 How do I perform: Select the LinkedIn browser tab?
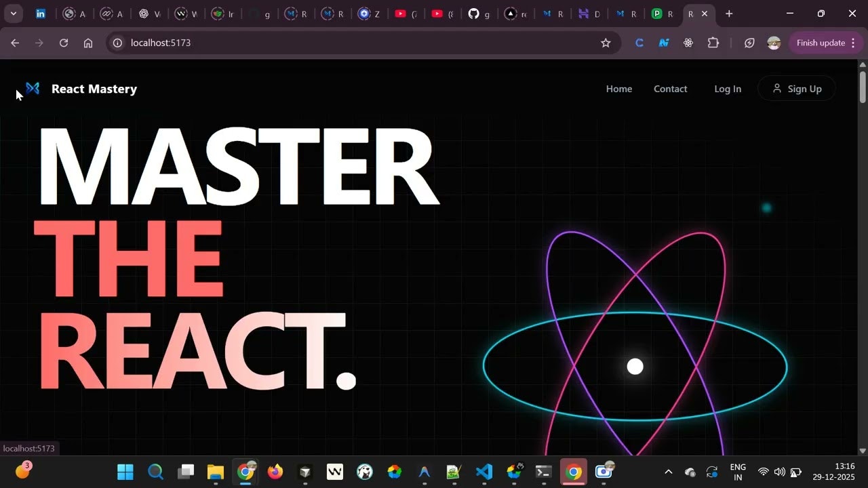point(41,14)
